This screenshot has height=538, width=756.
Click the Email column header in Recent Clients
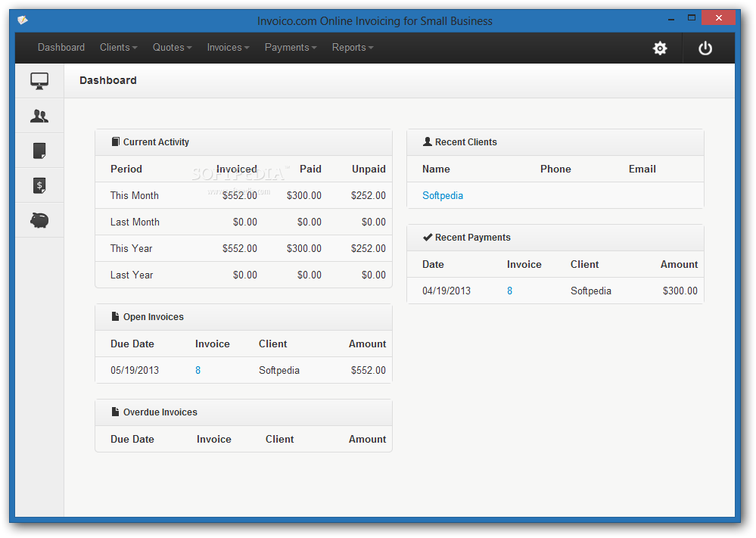[x=642, y=169]
